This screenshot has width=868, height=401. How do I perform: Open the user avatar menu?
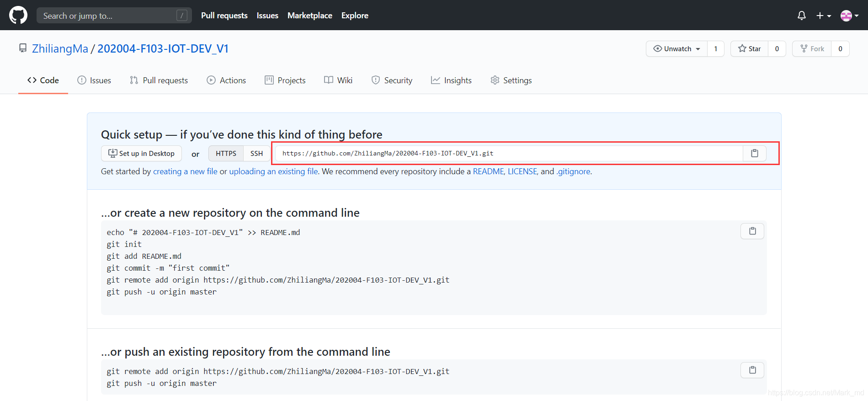pos(850,16)
